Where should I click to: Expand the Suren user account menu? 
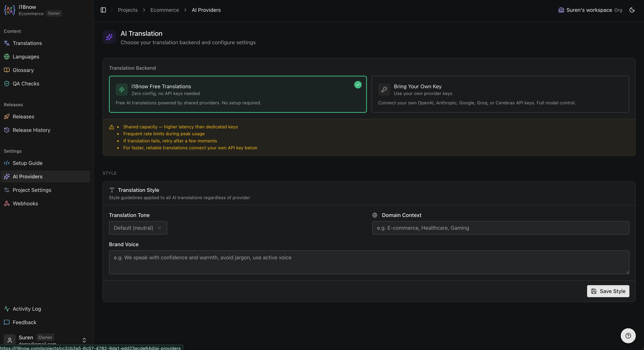tap(84, 340)
